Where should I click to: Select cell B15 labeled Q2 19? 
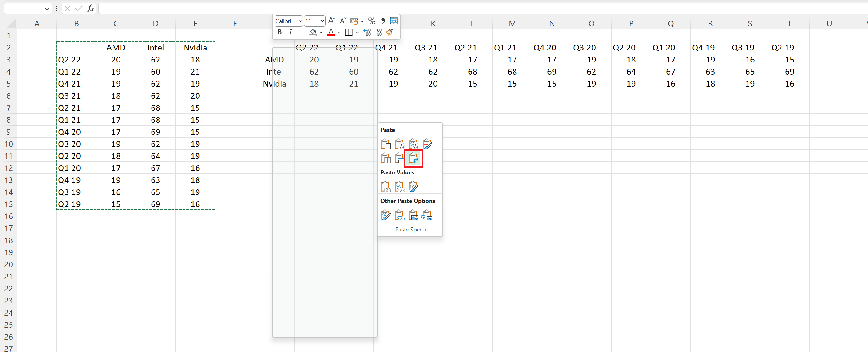tap(76, 204)
